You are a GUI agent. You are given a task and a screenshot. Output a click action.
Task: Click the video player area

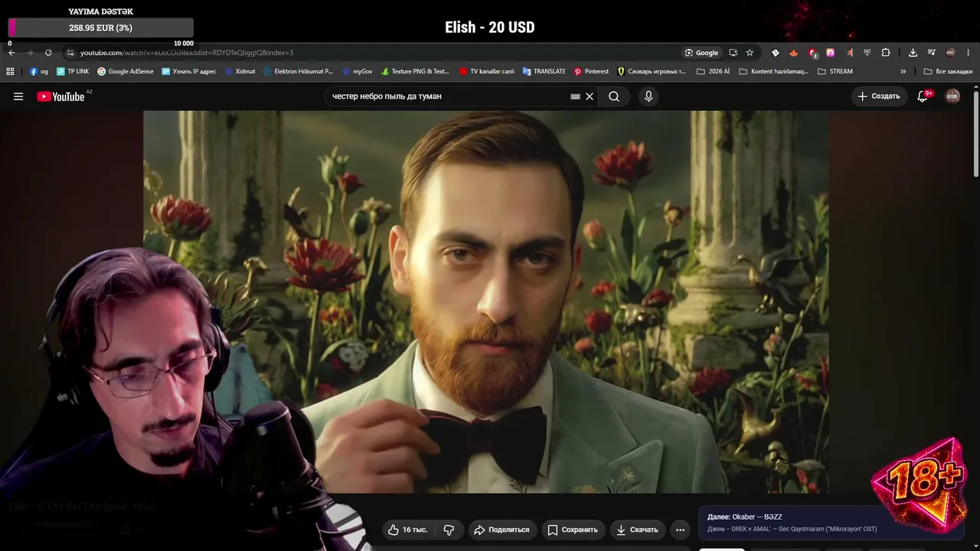(486, 302)
